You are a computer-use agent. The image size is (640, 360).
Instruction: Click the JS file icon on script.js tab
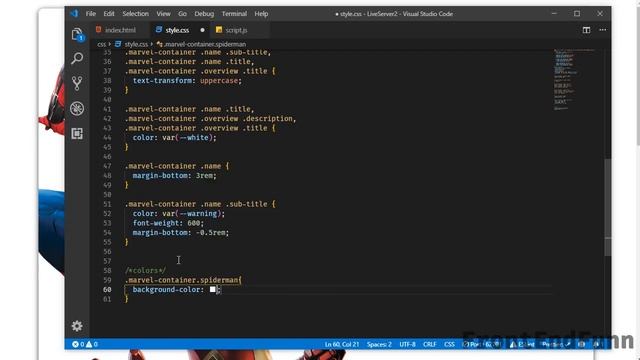point(219,30)
